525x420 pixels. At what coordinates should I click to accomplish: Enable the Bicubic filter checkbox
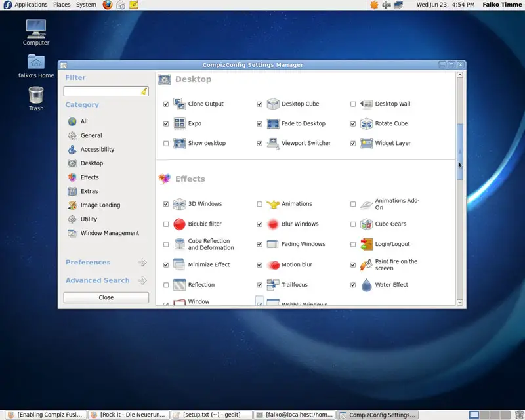(166, 224)
